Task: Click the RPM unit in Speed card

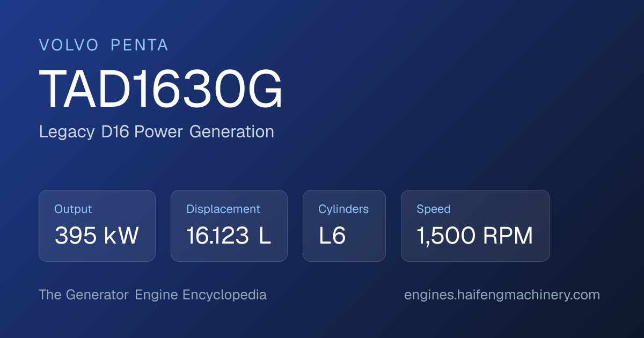Action: 508,236
